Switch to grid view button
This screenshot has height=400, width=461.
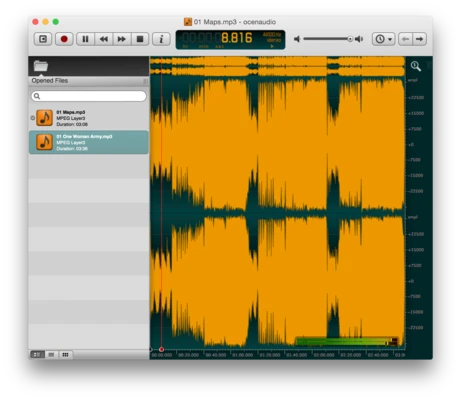point(65,355)
